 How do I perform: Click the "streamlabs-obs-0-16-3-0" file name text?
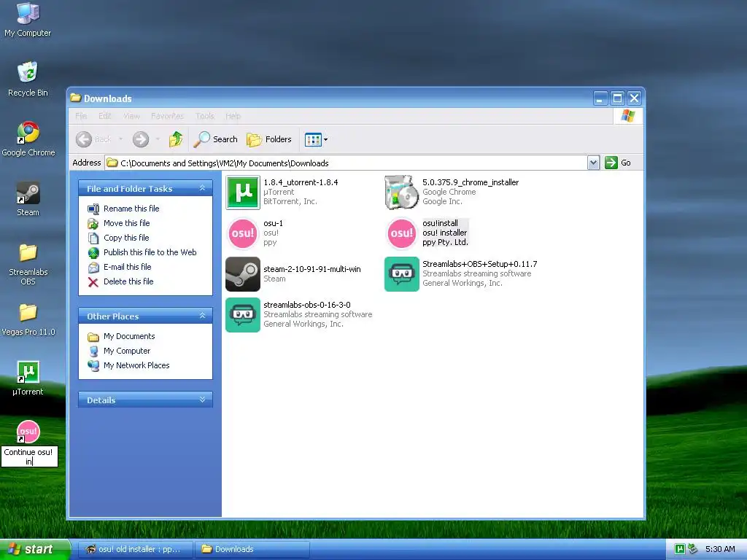click(x=307, y=305)
